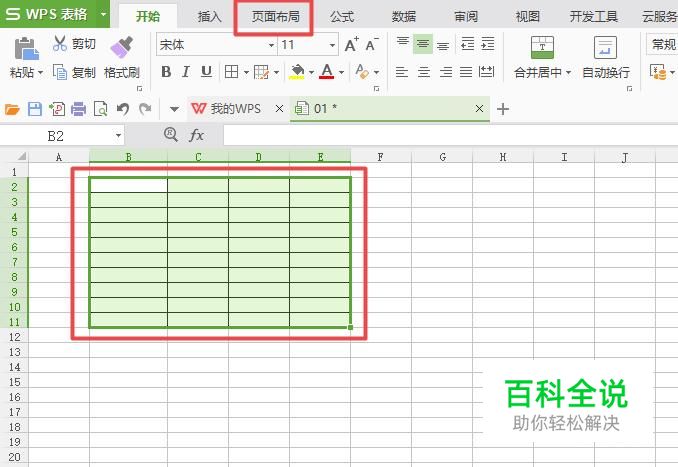The width and height of the screenshot is (678, 467).
Task: Align text right
Action: click(445, 72)
